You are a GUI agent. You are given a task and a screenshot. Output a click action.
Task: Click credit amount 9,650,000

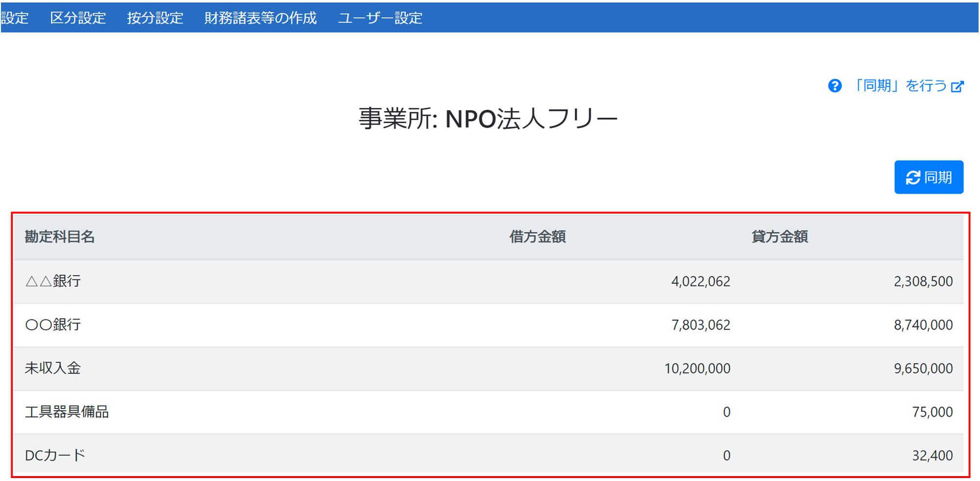[x=923, y=369]
